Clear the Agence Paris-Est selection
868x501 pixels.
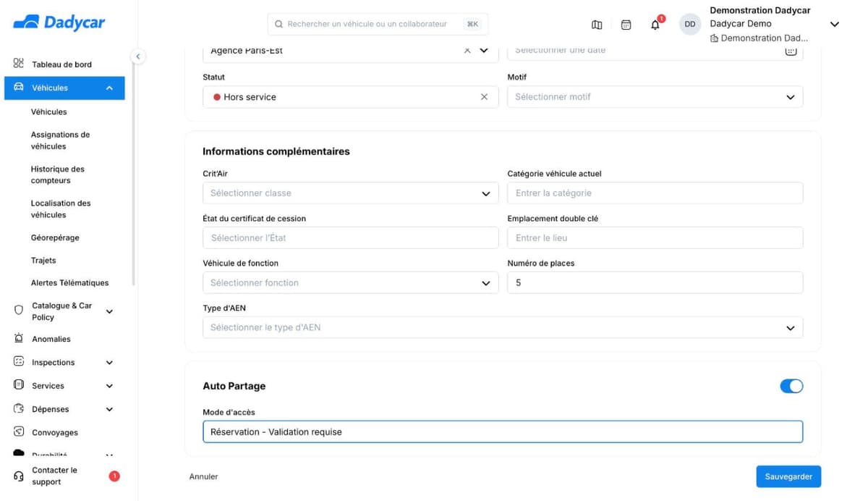467,51
